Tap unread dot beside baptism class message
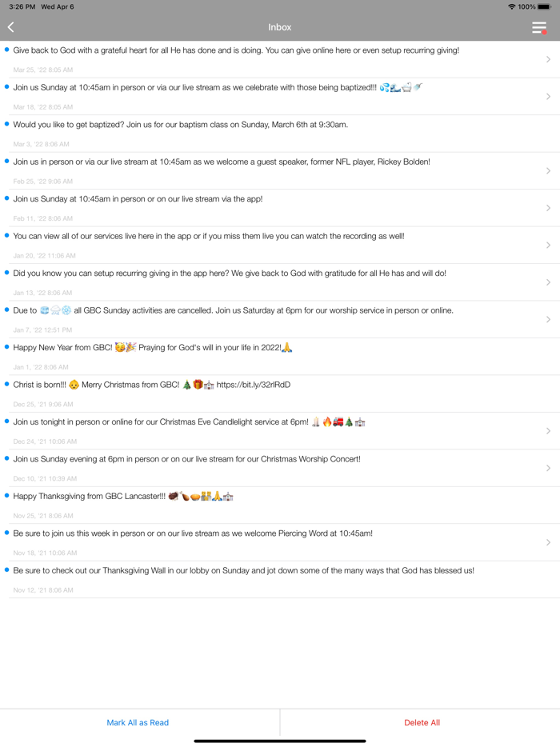Image resolution: width=560 pixels, height=747 pixels. (6, 124)
